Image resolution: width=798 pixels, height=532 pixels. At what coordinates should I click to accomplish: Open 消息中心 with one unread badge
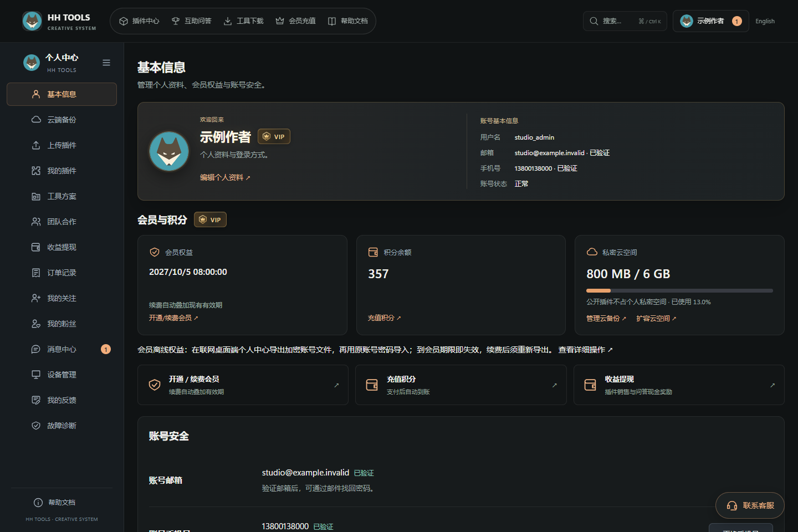[x=62, y=349]
